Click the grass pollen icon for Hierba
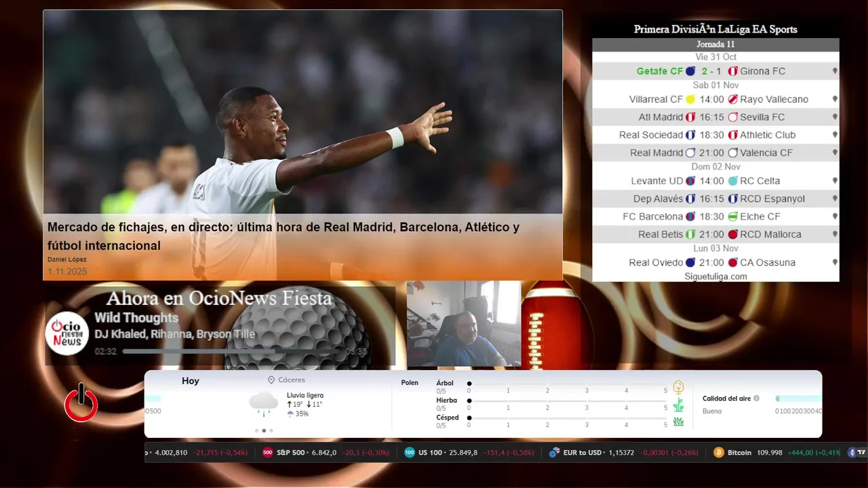This screenshot has height=488, width=868. [x=678, y=405]
